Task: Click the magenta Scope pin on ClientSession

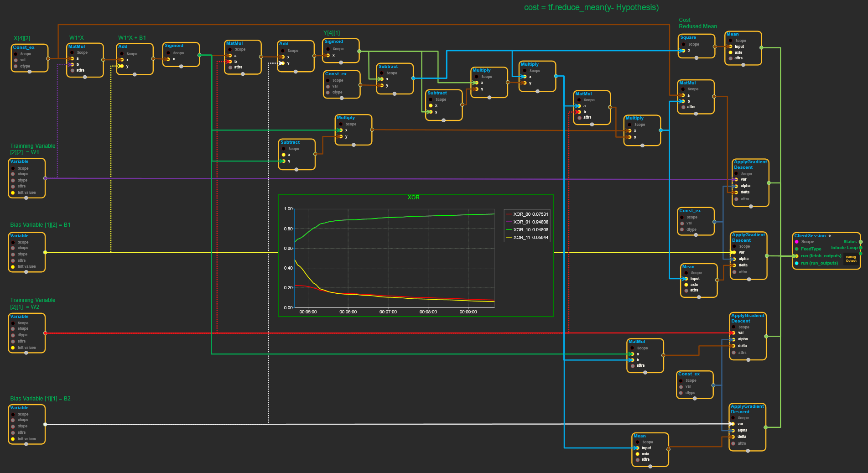Action: 797,242
